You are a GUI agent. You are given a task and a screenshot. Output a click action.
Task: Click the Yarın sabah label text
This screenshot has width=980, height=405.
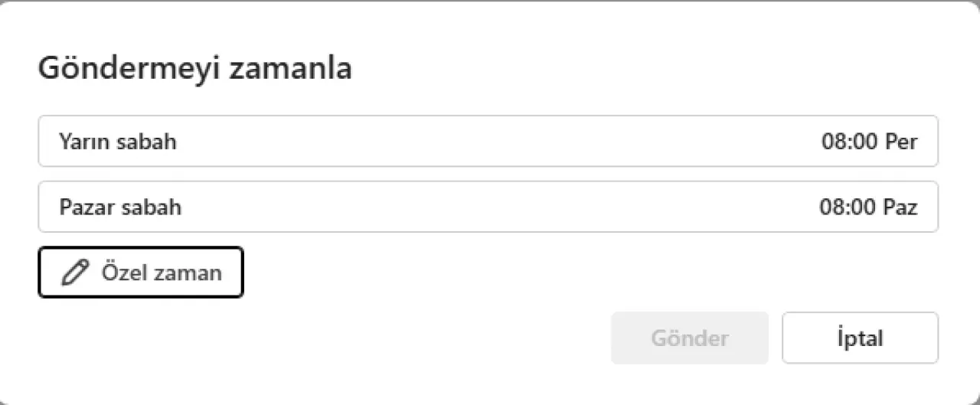click(118, 142)
